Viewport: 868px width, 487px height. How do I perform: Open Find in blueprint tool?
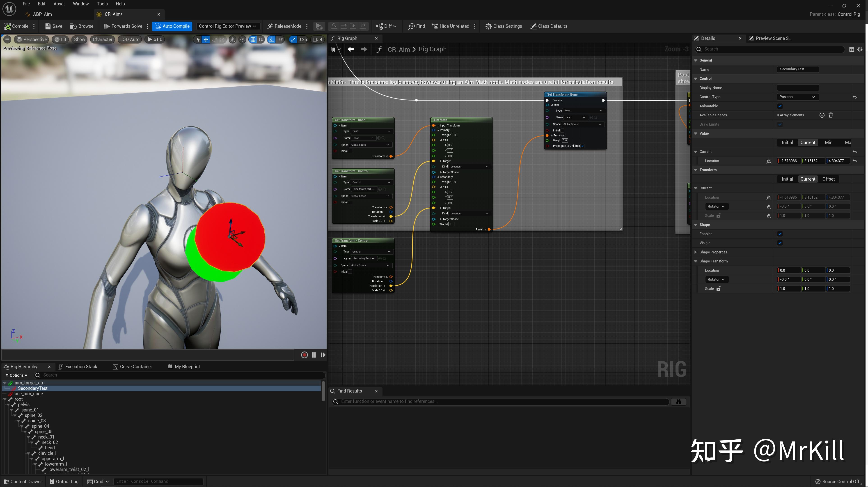pos(417,26)
